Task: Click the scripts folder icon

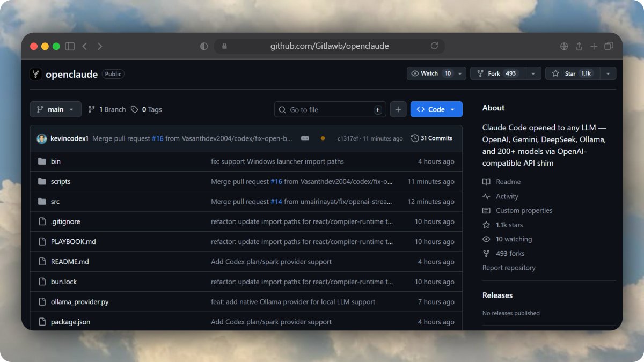Action: tap(42, 181)
